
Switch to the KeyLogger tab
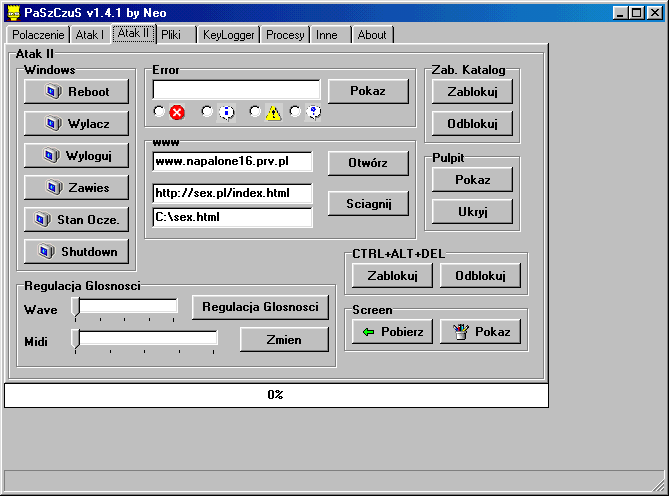(x=227, y=35)
